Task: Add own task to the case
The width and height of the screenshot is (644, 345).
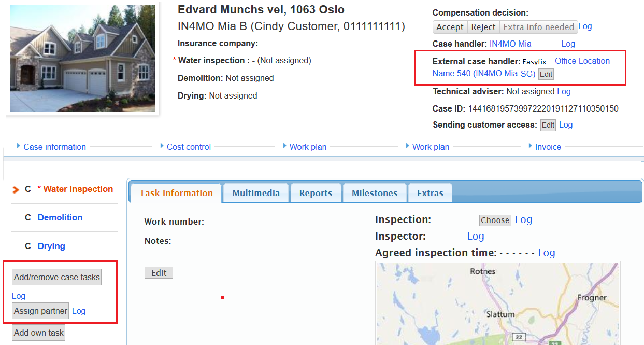Action: pyautogui.click(x=39, y=333)
